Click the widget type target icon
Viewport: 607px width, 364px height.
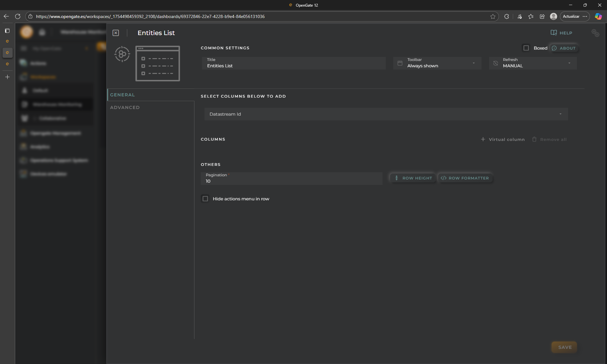click(x=122, y=54)
